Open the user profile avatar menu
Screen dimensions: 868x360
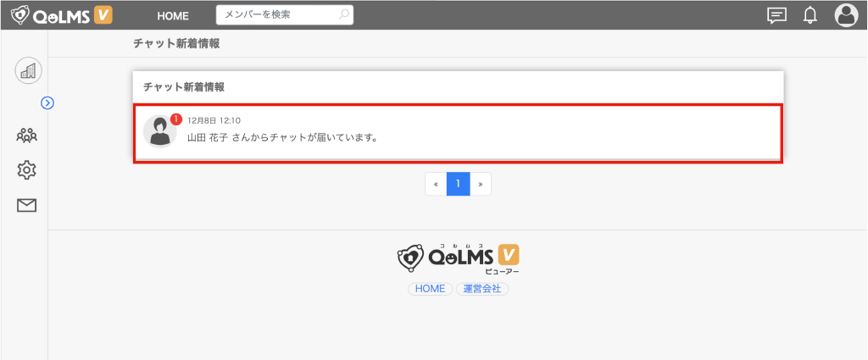[846, 15]
